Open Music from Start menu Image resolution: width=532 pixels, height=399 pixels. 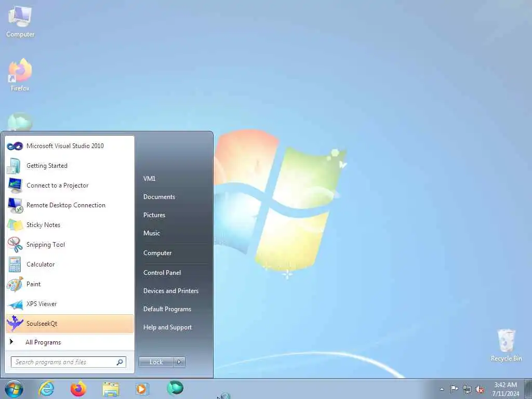coord(152,233)
